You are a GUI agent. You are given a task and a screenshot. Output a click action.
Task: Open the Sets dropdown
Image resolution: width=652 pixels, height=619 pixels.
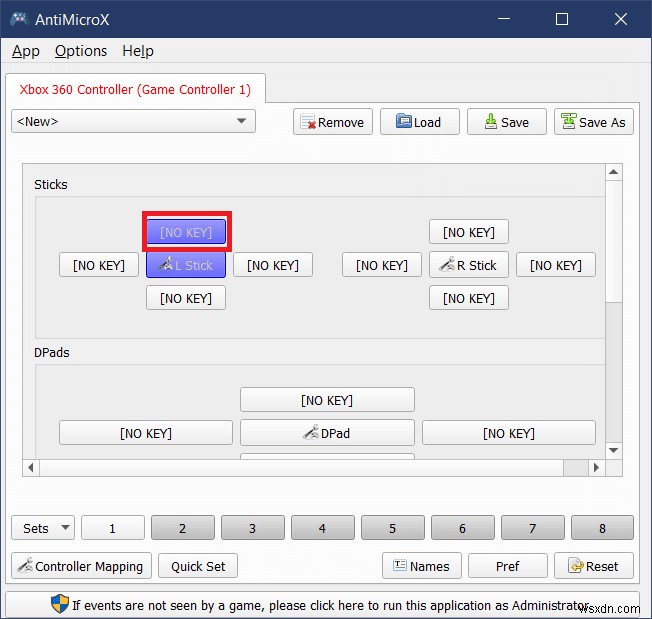point(43,528)
